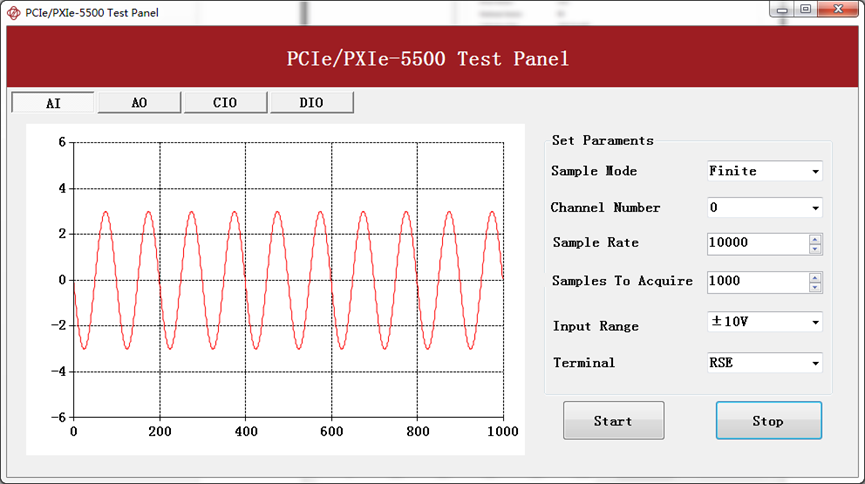Click the red sine waveform in the chart
The image size is (865, 484).
[289, 280]
